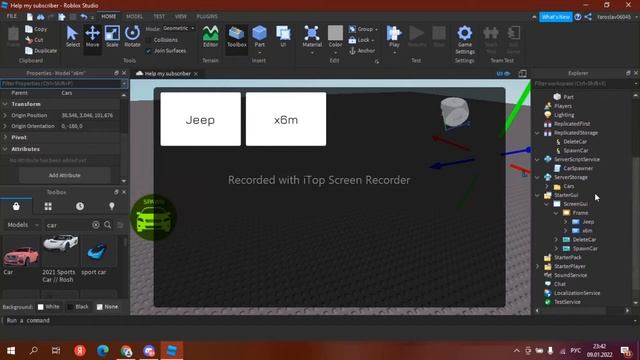Open the Toolbox filter options
640x360 pixels.
click(120, 225)
